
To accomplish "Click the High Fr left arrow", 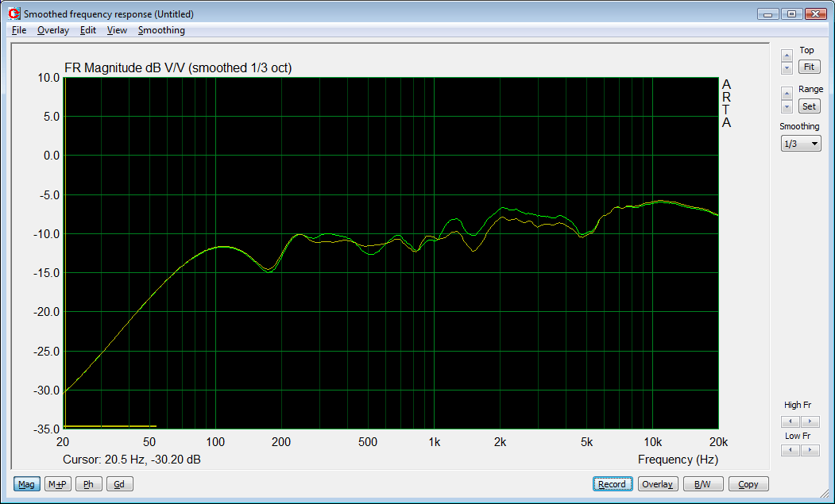I will pos(791,421).
